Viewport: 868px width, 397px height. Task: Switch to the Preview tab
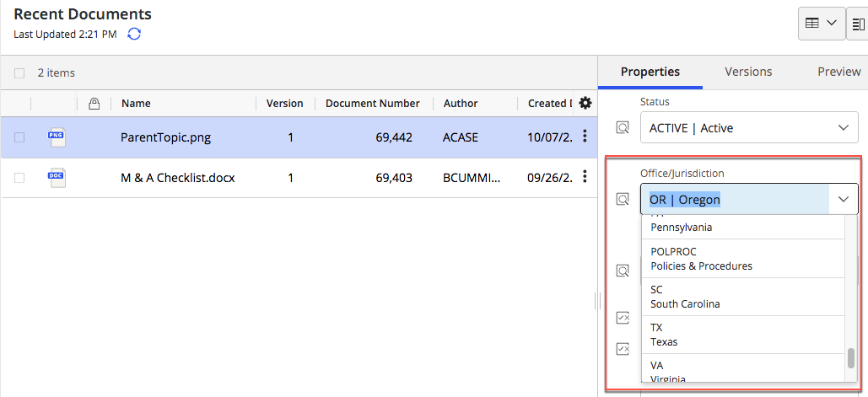tap(838, 72)
